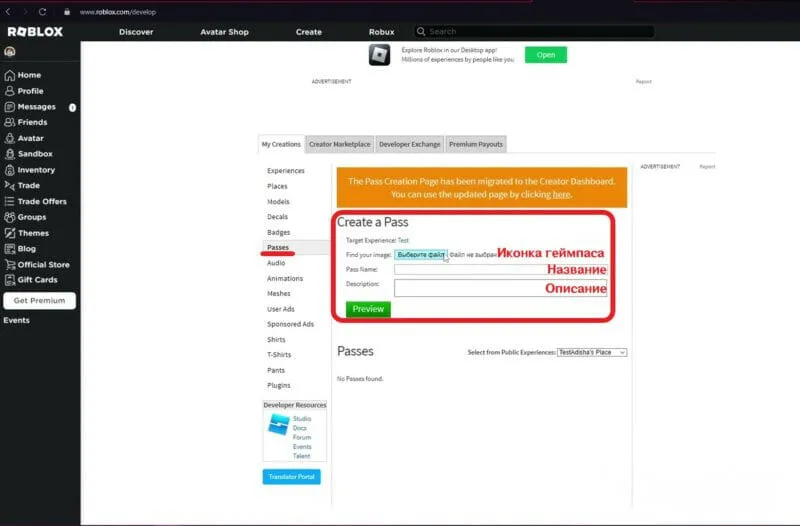This screenshot has width=800, height=526.
Task: Click the Friends icon in sidebar
Action: point(10,122)
